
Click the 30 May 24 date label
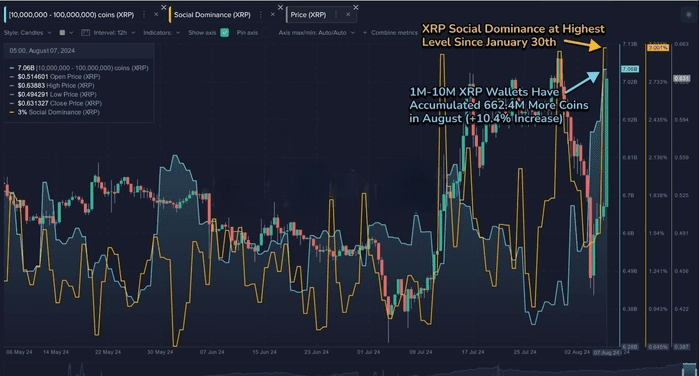160,352
